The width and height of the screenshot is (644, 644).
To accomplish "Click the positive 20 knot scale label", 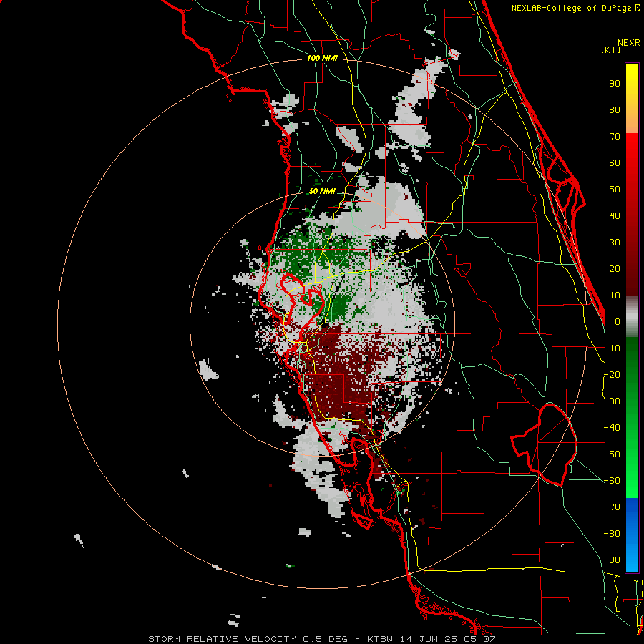I will [x=615, y=268].
